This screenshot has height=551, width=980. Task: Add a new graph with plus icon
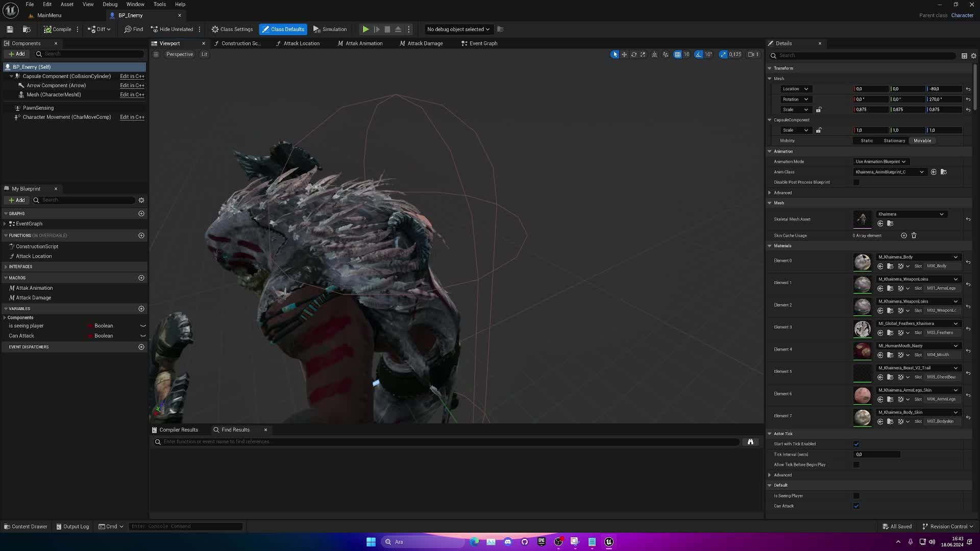(x=141, y=213)
